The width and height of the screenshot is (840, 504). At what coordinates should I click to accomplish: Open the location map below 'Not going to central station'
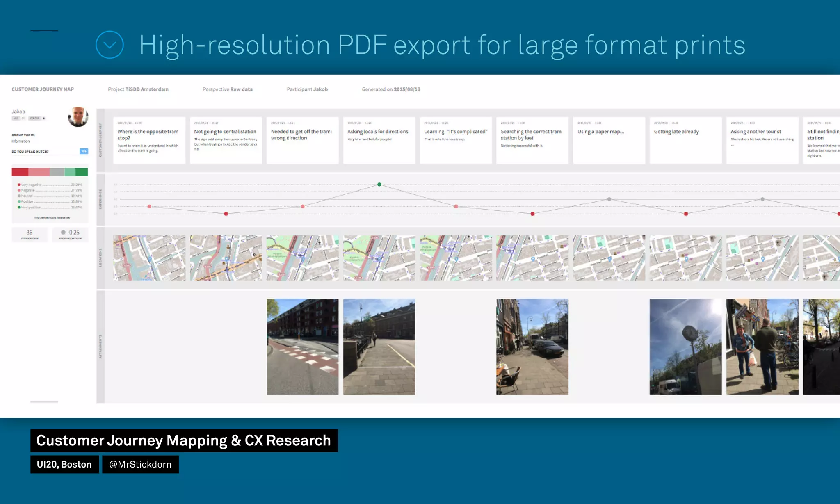(x=226, y=258)
